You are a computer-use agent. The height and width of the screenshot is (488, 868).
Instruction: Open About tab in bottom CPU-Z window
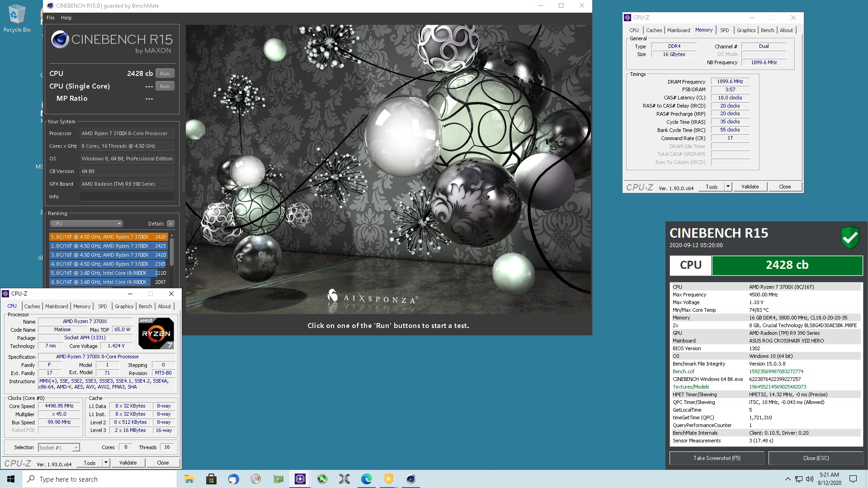(165, 306)
